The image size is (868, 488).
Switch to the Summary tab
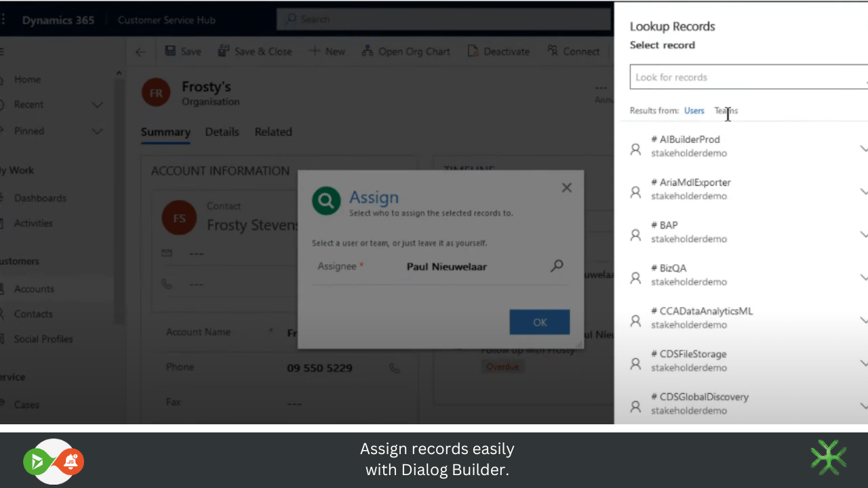(x=165, y=132)
